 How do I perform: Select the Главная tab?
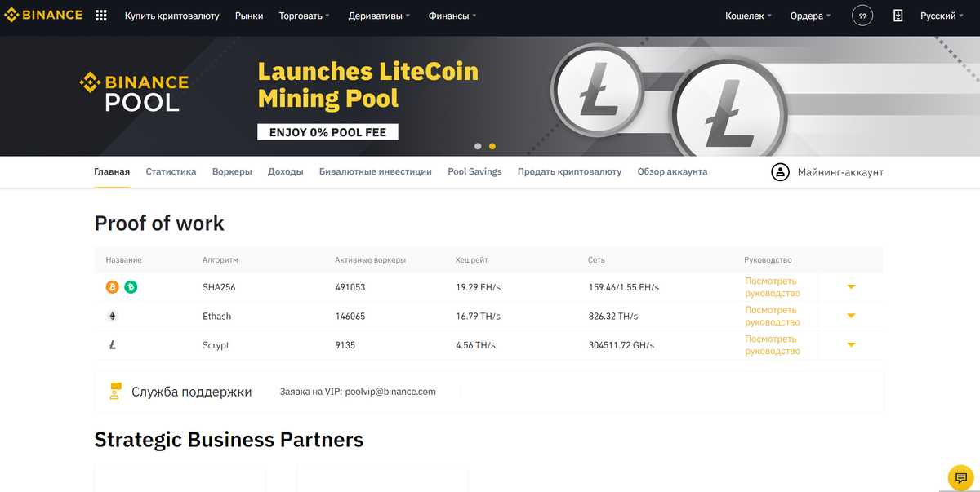pos(112,171)
